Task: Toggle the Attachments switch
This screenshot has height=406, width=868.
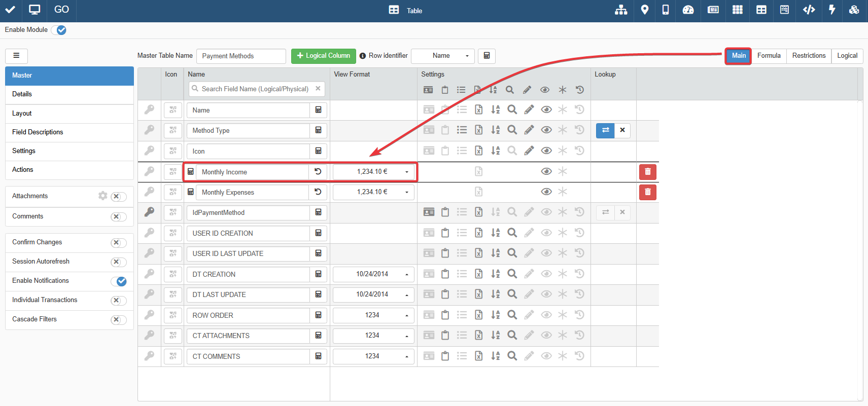Action: (x=118, y=197)
